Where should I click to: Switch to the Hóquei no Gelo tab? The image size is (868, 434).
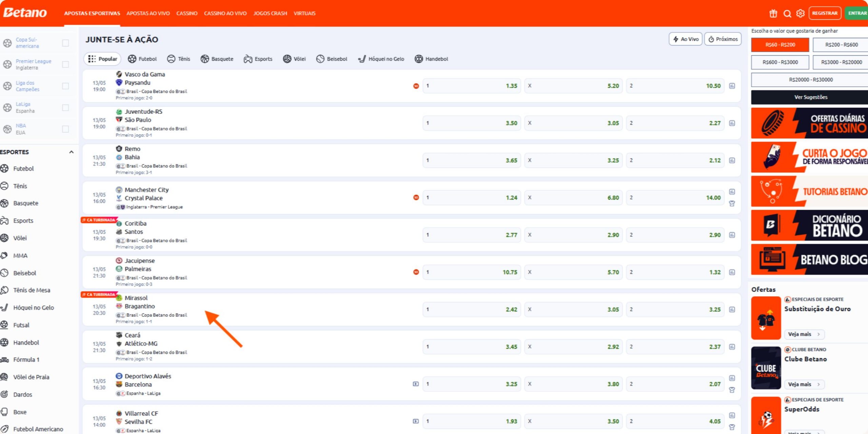[x=381, y=59]
